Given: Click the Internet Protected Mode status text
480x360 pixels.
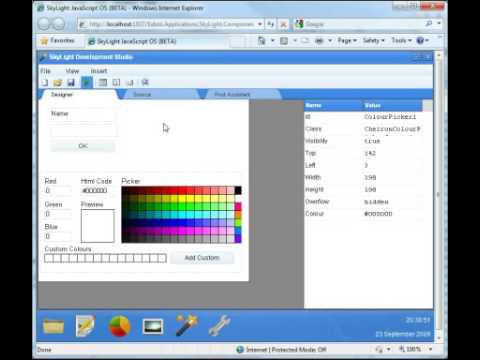Looking at the screenshot, I should (286, 349).
